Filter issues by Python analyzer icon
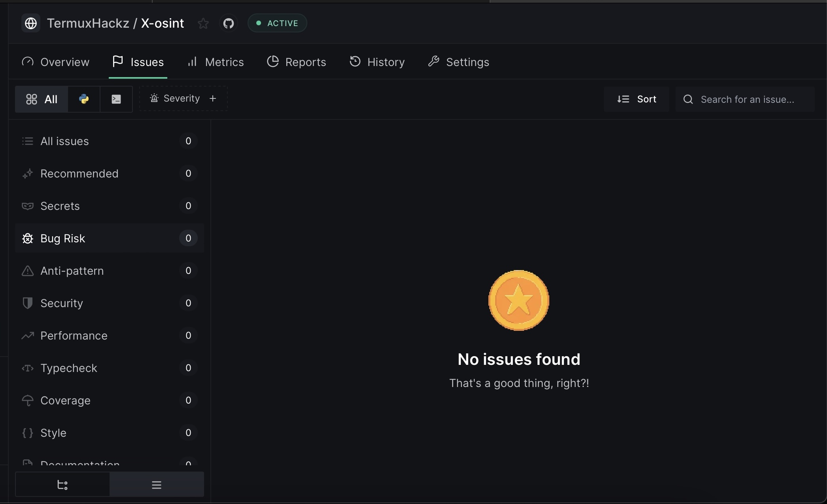Image resolution: width=827 pixels, height=504 pixels. coord(84,99)
